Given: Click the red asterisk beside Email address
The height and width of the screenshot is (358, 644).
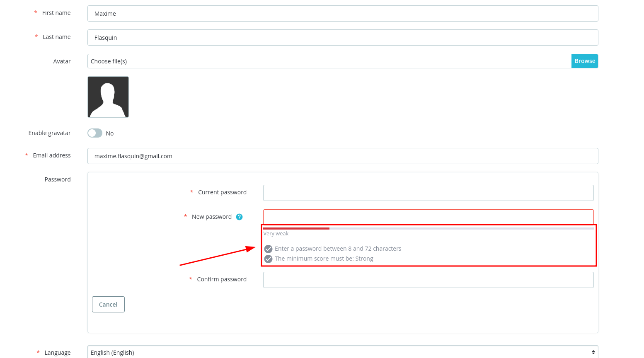Looking at the screenshot, I should (x=26, y=155).
